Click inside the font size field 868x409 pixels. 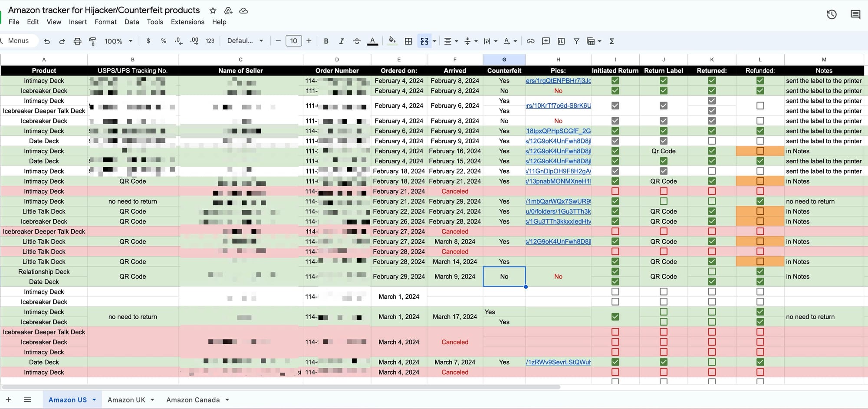coord(293,41)
